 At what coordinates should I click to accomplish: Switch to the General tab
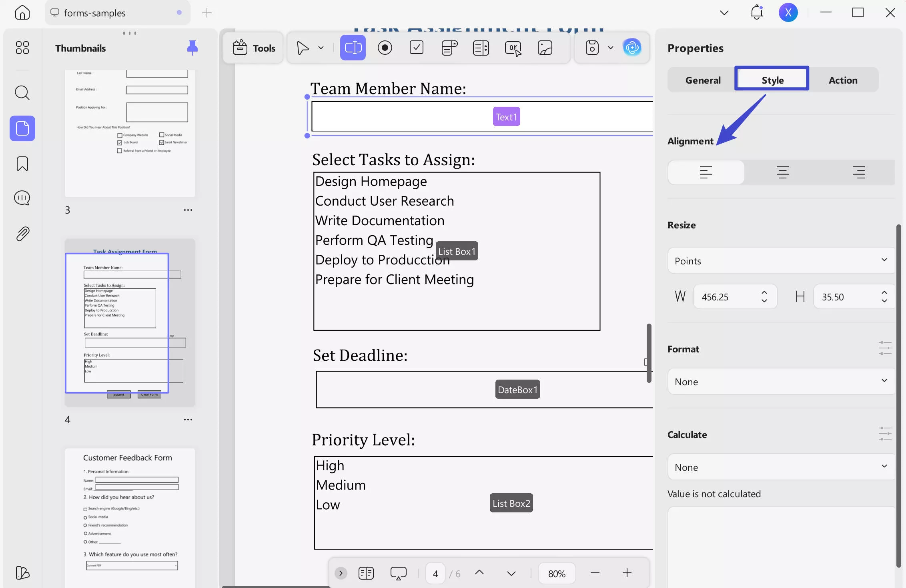[x=702, y=80]
